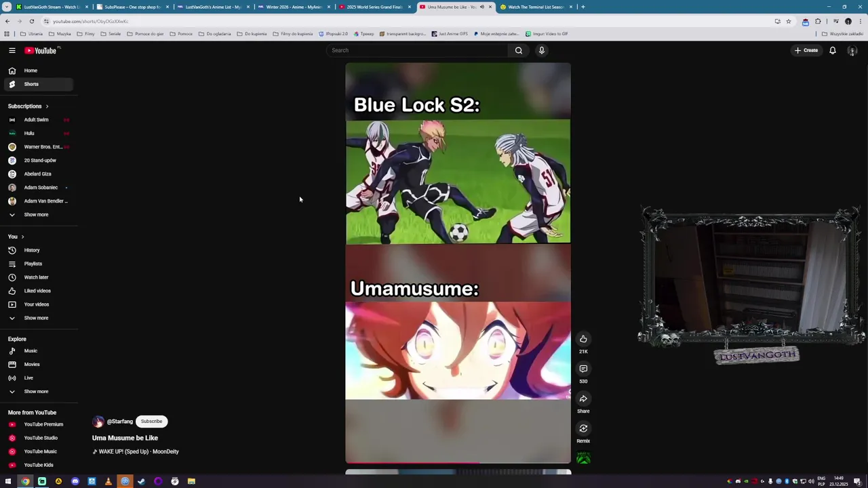Open 20 Stand-upów channel
This screenshot has height=488, width=868.
37,161
